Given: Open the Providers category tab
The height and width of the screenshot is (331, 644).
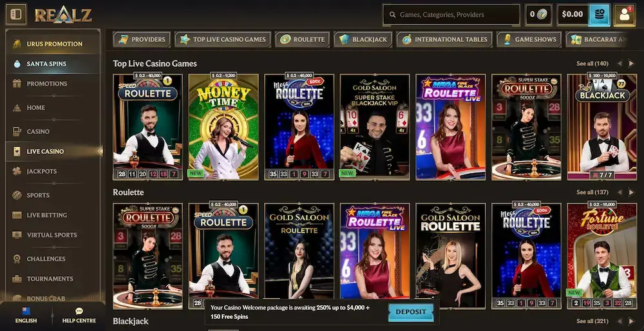Looking at the screenshot, I should coord(142,39).
